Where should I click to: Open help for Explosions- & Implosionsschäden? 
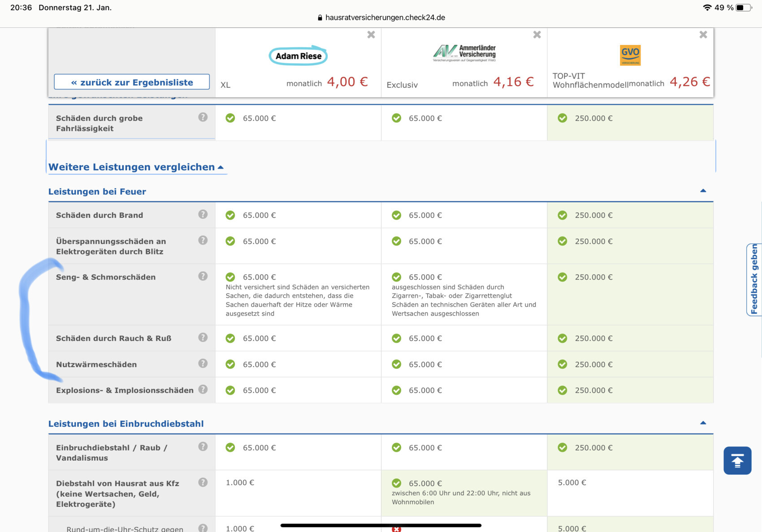pos(203,389)
